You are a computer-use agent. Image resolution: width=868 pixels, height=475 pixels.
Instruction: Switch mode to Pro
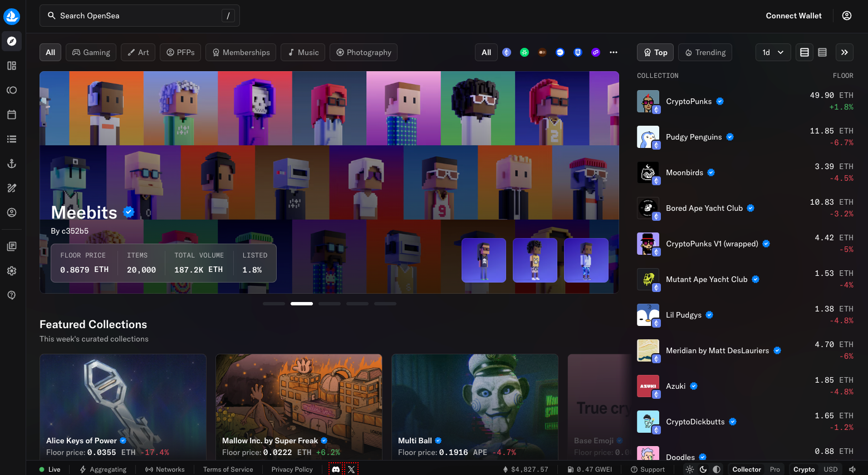coord(775,469)
